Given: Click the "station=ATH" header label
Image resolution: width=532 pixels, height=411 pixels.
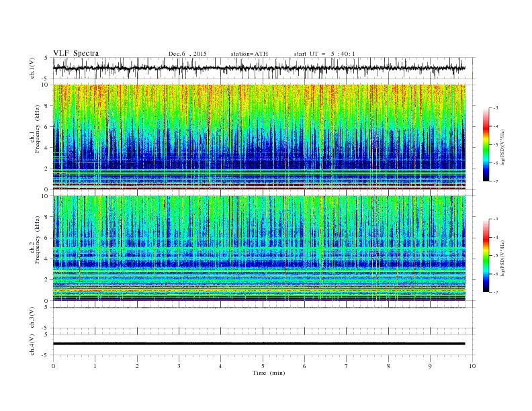Looking at the screenshot, I should (x=249, y=54).
